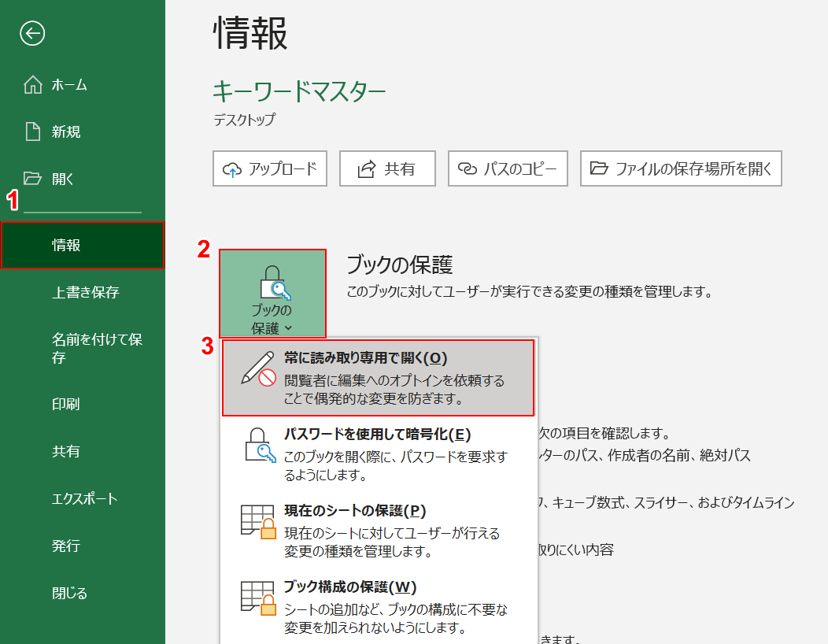The width and height of the screenshot is (828, 644).
Task: Open a file via the 開く folder icon
Action: (x=35, y=178)
